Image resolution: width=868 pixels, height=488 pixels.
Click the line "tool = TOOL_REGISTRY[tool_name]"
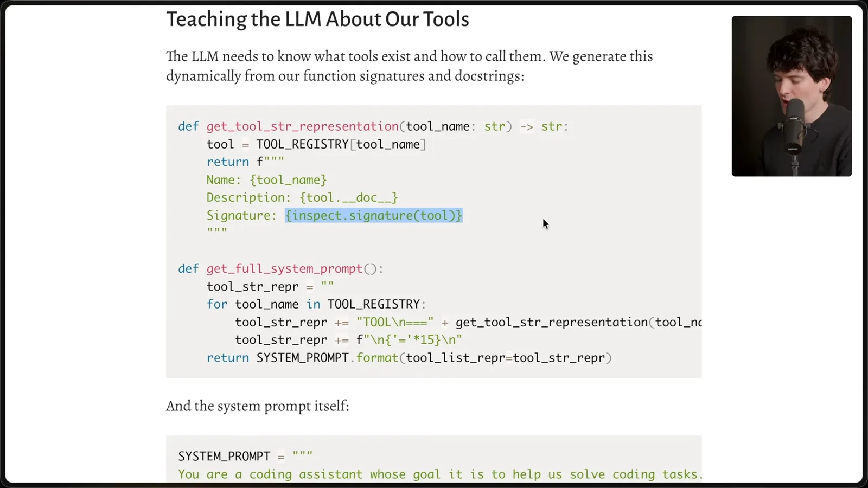point(316,144)
